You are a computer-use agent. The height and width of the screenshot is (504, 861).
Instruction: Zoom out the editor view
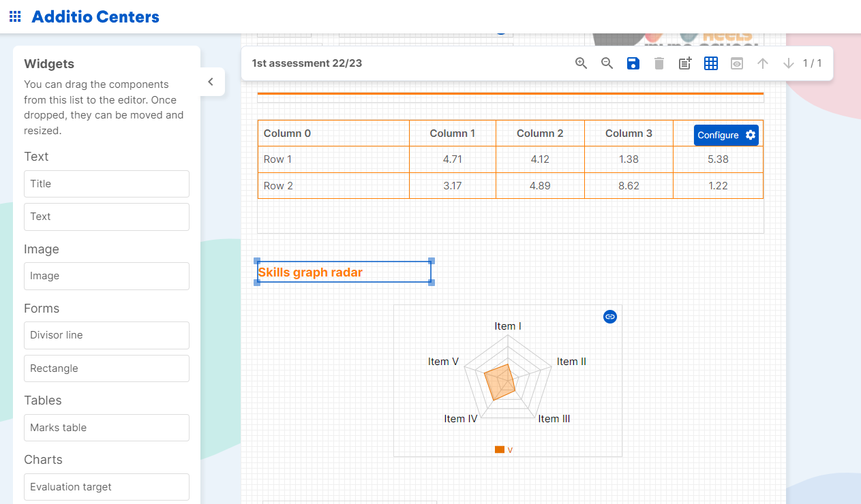(607, 63)
